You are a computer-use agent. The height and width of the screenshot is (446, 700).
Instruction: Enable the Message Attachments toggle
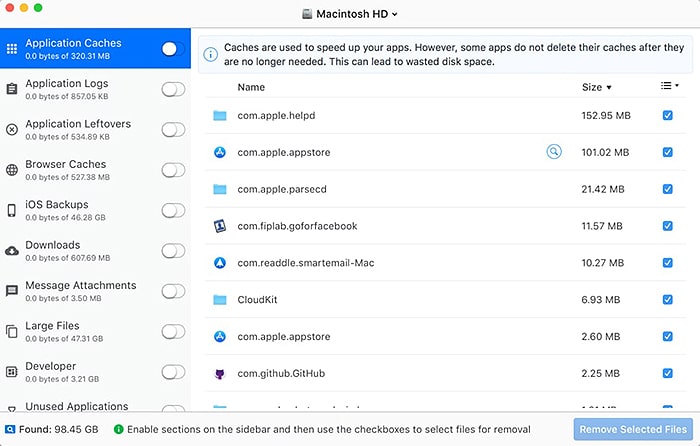173,291
